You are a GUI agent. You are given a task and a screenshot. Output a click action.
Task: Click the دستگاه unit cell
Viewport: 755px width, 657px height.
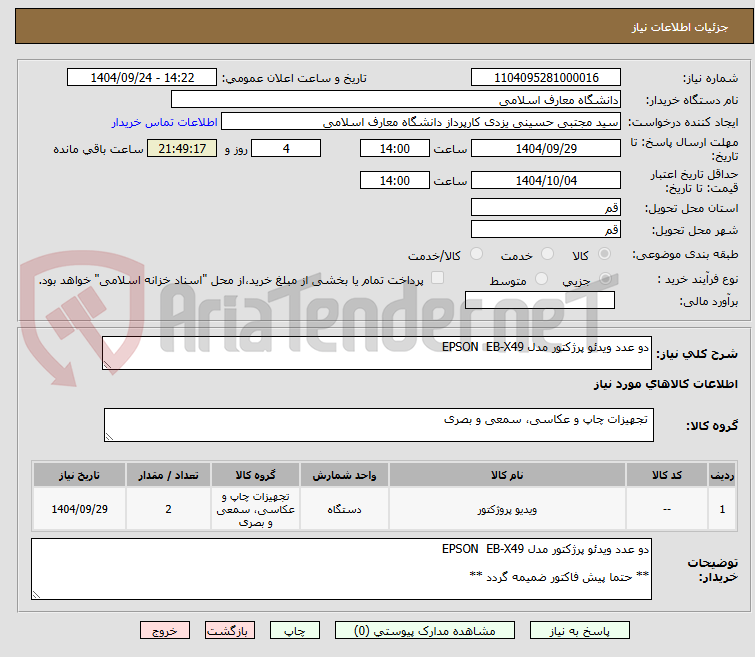(x=344, y=509)
